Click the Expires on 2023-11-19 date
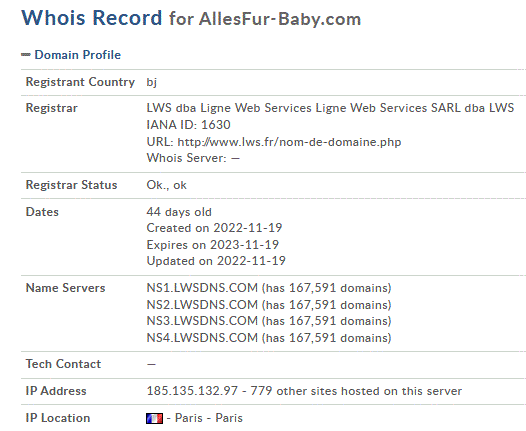 click(213, 245)
